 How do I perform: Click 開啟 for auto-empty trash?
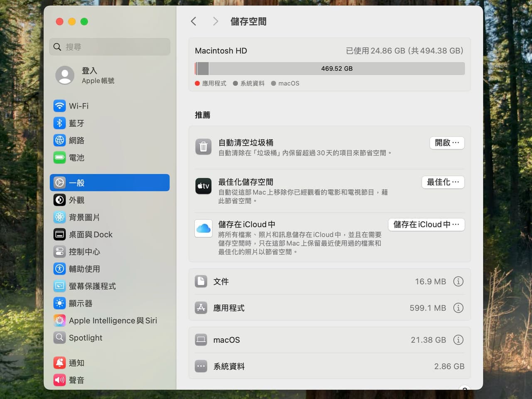(x=447, y=143)
